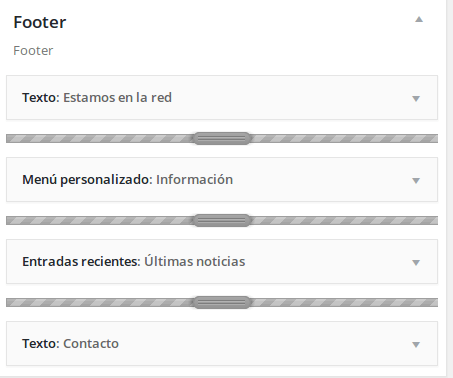Click the striped bar left of third divider handle

pyautogui.click(x=99, y=302)
